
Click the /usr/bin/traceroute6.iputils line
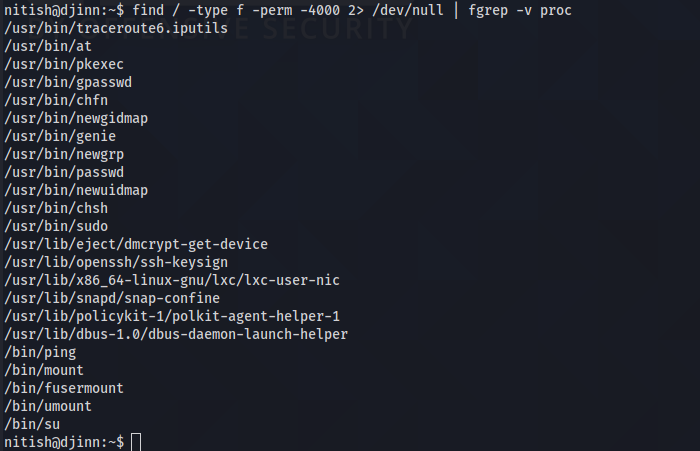pyautogui.click(x=116, y=28)
